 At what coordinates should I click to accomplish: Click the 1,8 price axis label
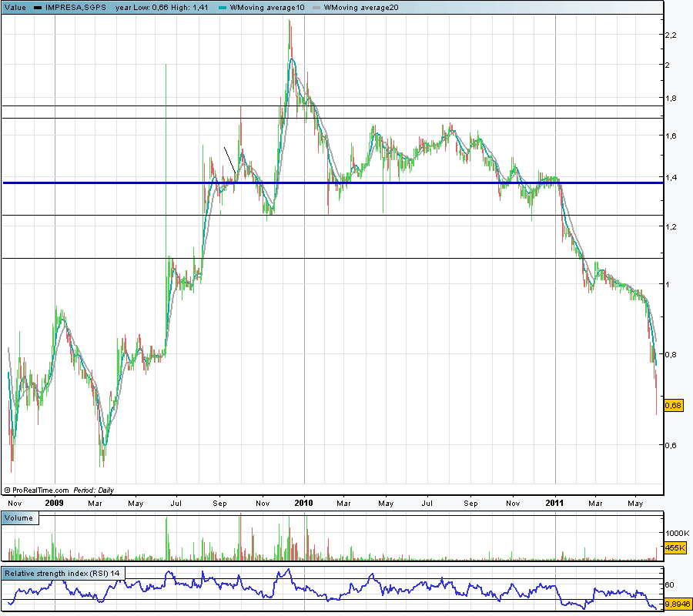[671, 99]
